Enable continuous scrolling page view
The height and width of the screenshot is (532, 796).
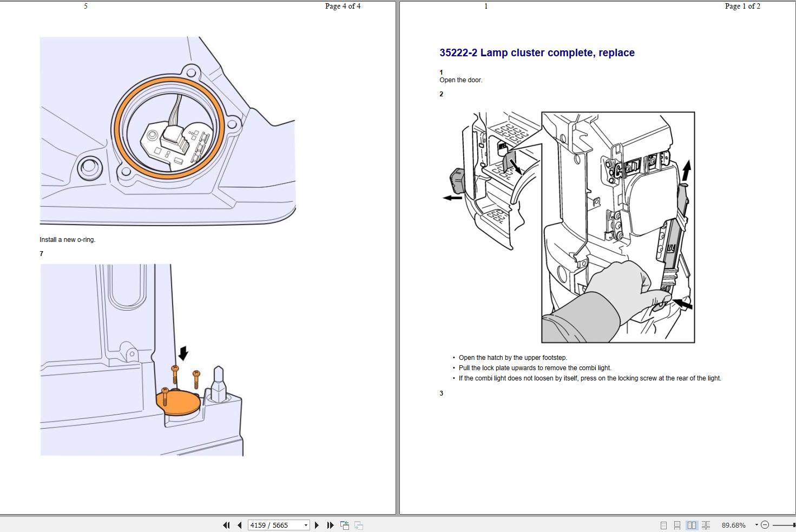677,525
